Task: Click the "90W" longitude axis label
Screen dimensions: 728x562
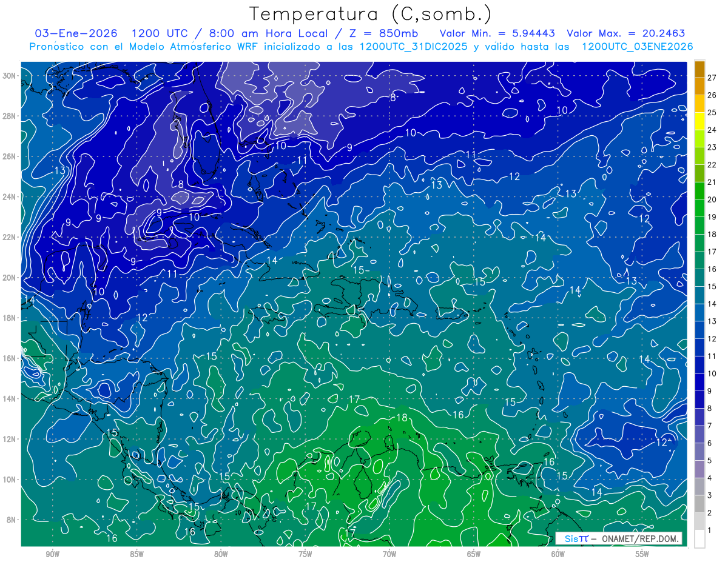Action: [x=53, y=554]
